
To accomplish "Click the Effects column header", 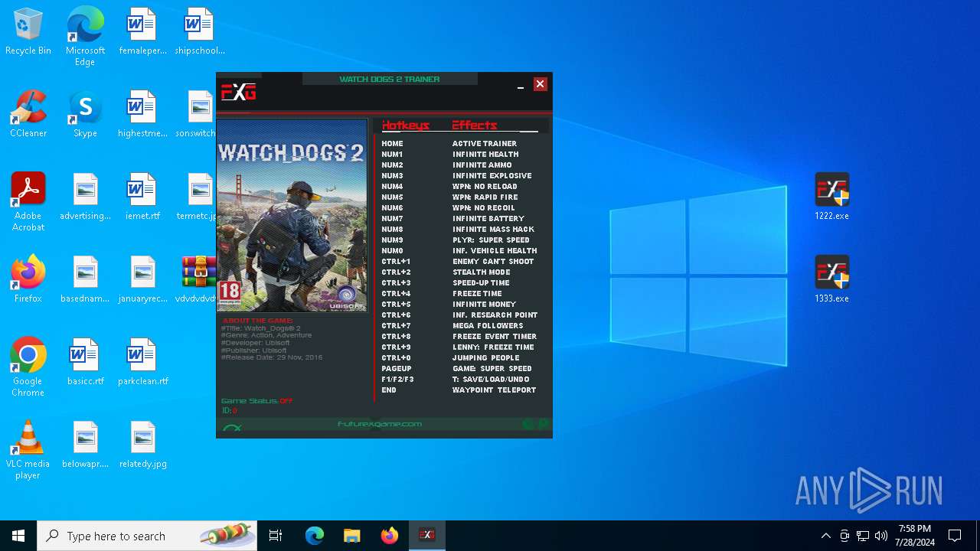I will tap(475, 126).
